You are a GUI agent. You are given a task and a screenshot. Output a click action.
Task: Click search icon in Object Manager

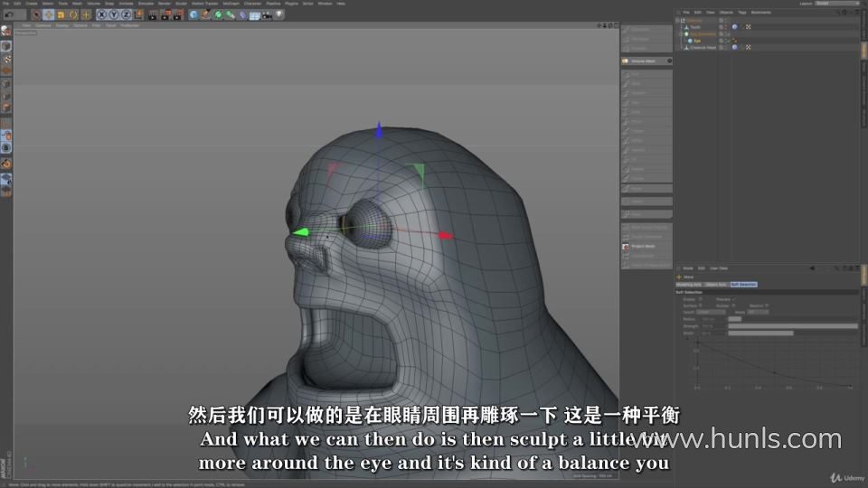(839, 12)
